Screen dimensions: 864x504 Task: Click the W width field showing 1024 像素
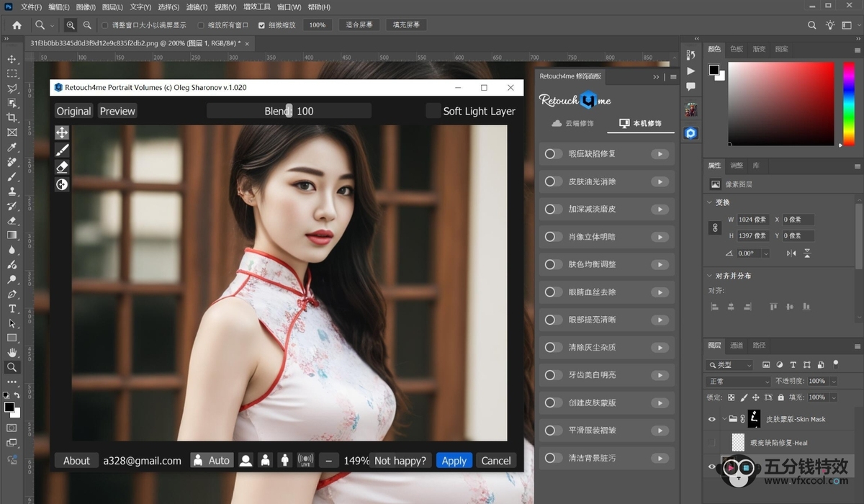[x=752, y=220]
